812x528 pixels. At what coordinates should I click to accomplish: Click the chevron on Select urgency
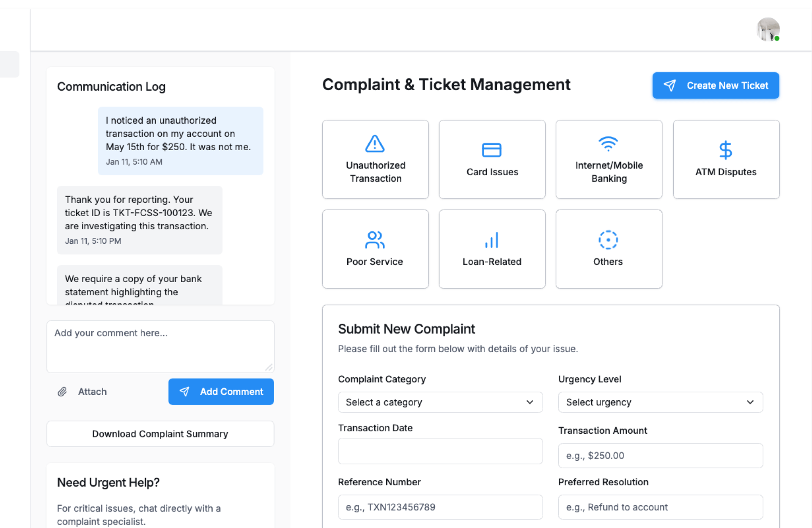coord(750,402)
